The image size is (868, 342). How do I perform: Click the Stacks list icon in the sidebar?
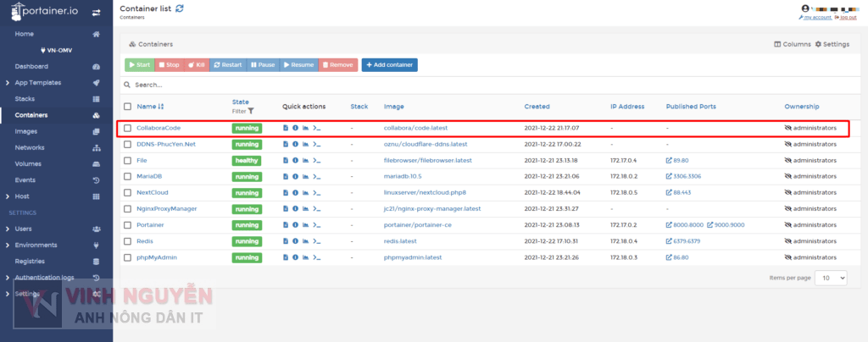click(x=97, y=99)
